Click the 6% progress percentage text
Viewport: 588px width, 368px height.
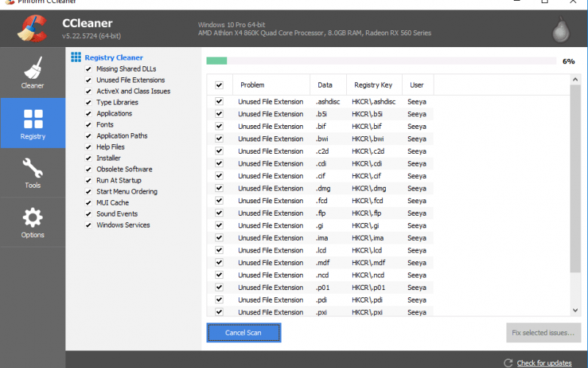tap(568, 61)
